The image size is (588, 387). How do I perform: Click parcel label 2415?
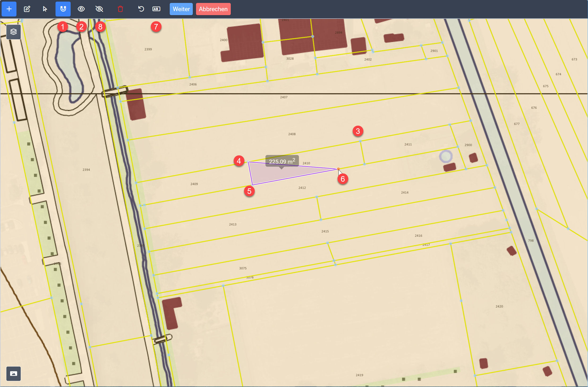(x=325, y=231)
